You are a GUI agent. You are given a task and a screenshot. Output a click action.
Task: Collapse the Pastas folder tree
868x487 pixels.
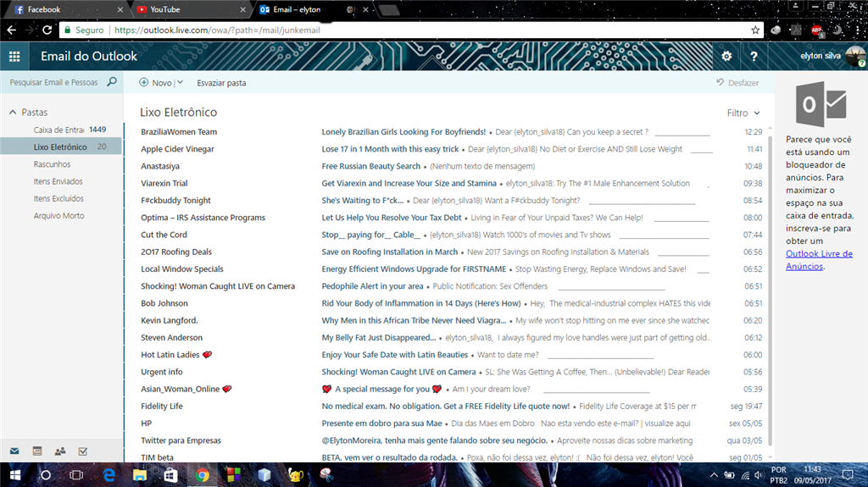coord(13,113)
